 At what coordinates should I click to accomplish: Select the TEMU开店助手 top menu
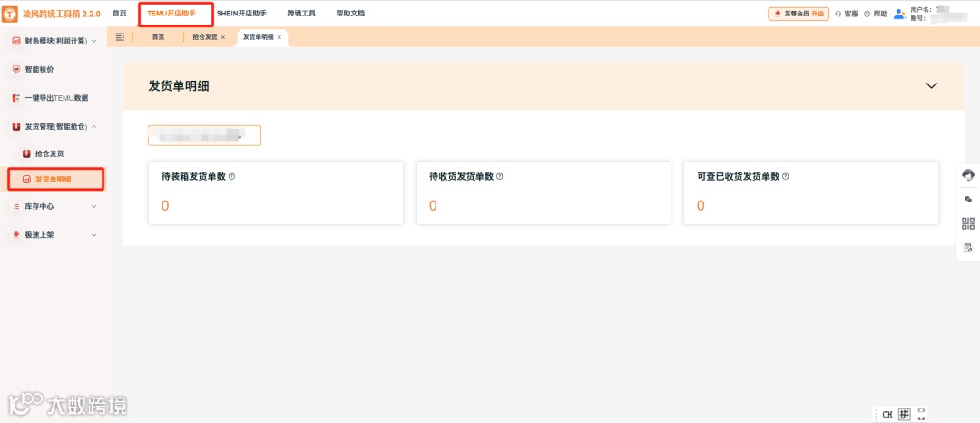click(x=171, y=13)
